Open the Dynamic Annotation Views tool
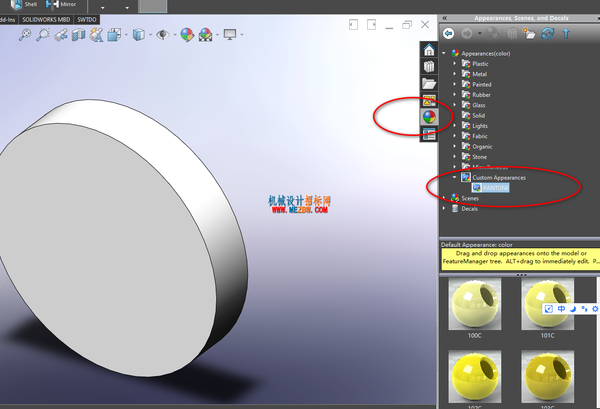 point(96,35)
